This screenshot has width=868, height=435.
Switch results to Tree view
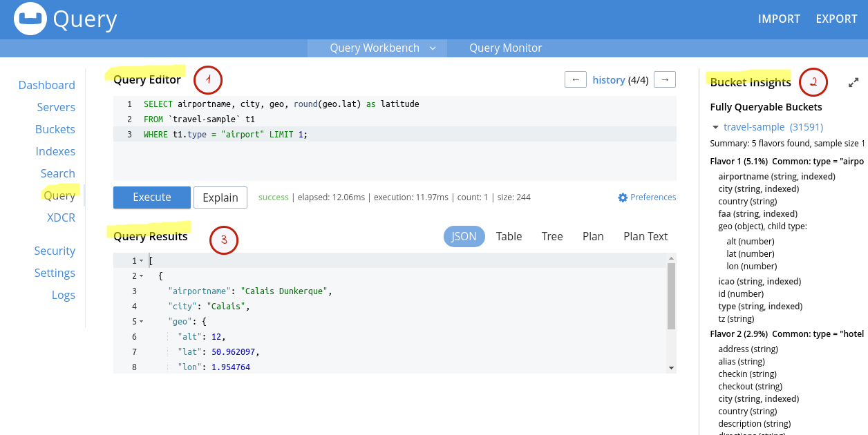pos(551,236)
